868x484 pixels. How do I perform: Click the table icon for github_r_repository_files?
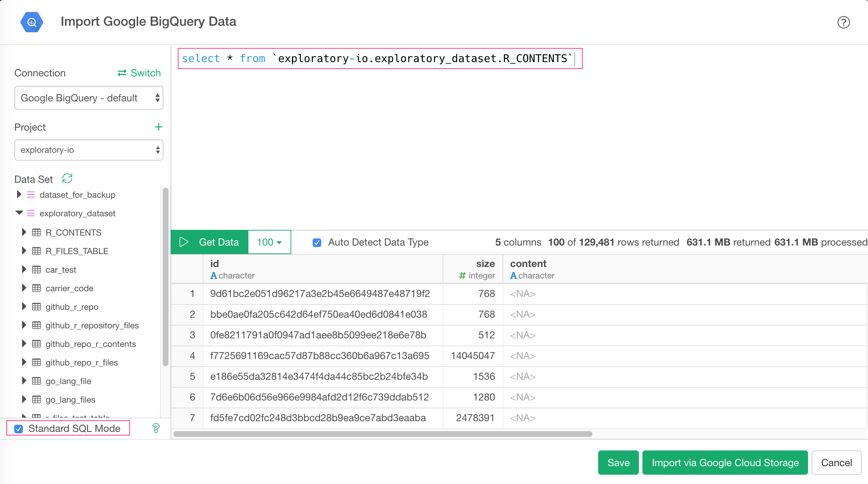36,325
